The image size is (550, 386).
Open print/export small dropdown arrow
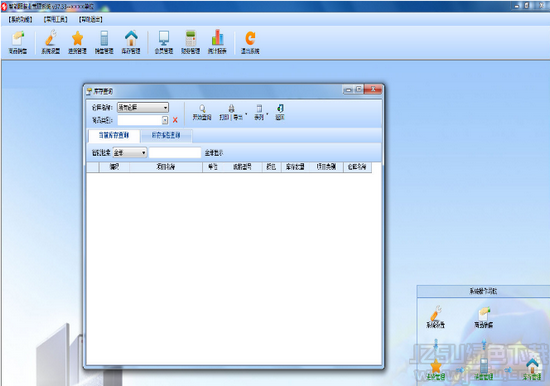coord(246,115)
